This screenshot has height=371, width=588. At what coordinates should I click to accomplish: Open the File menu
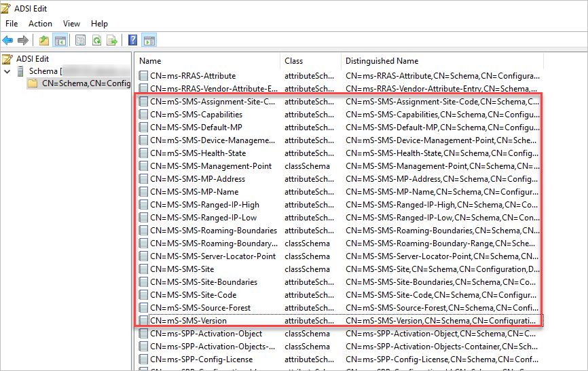[x=12, y=24]
